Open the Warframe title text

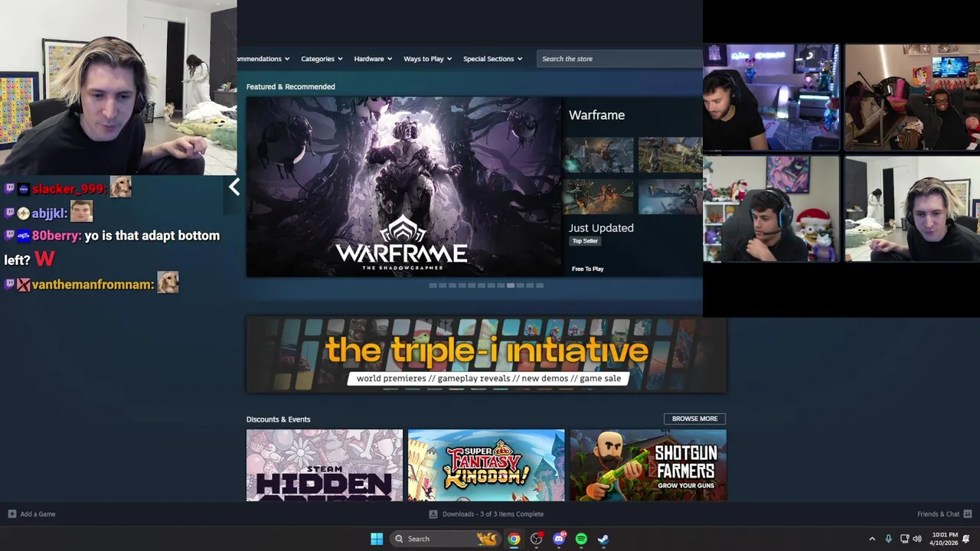point(596,115)
